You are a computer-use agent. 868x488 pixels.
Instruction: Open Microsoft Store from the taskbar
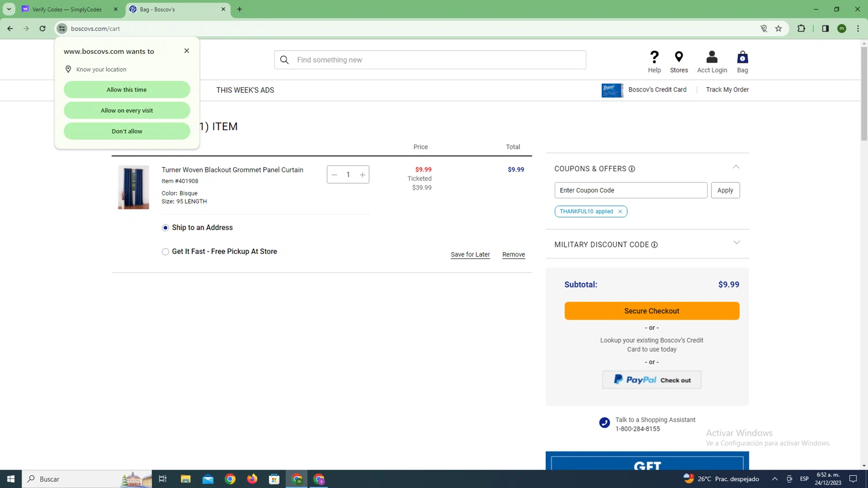[x=274, y=479]
